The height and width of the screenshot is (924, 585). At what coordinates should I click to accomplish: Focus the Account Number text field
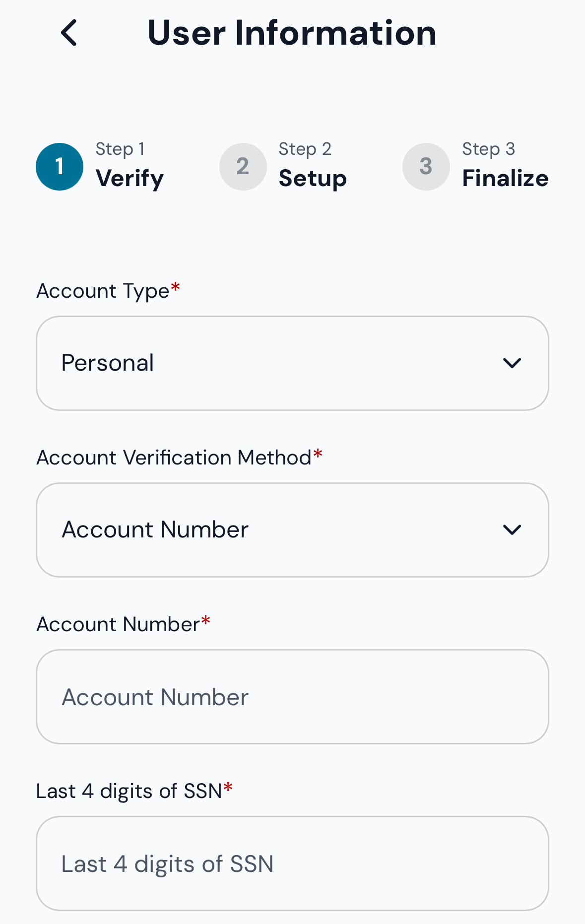tap(292, 697)
